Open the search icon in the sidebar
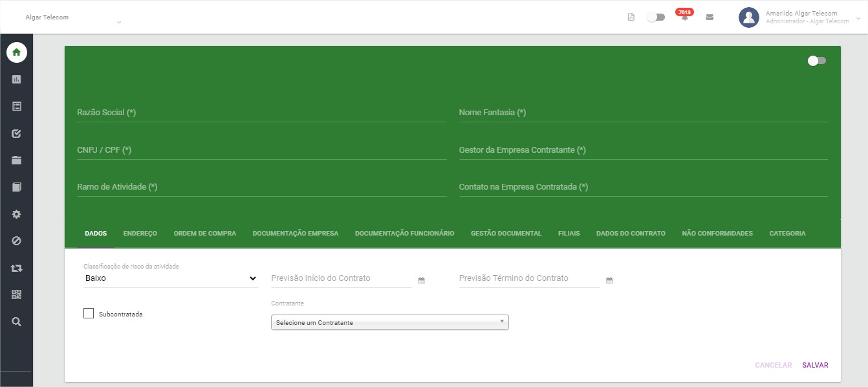Image resolution: width=868 pixels, height=387 pixels. 16,321
